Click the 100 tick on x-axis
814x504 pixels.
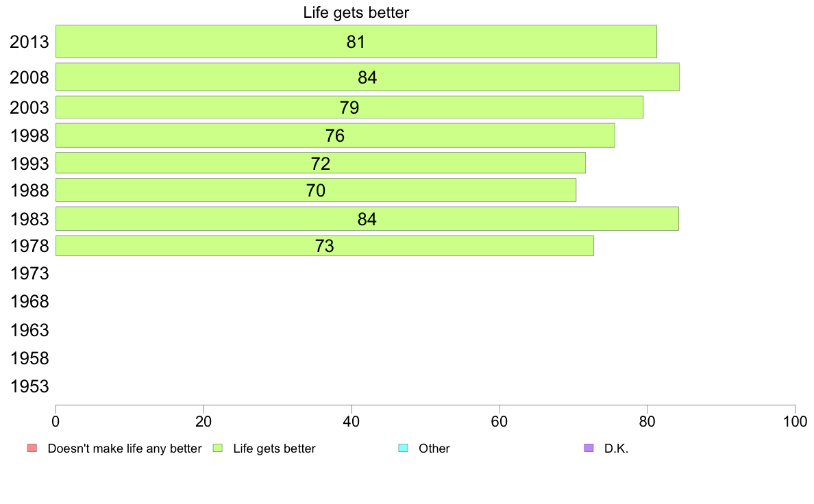(795, 421)
